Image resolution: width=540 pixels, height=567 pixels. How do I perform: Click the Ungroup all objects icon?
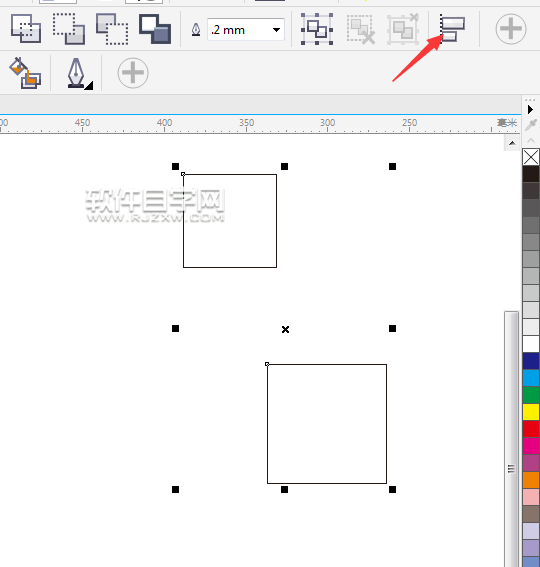tap(403, 29)
